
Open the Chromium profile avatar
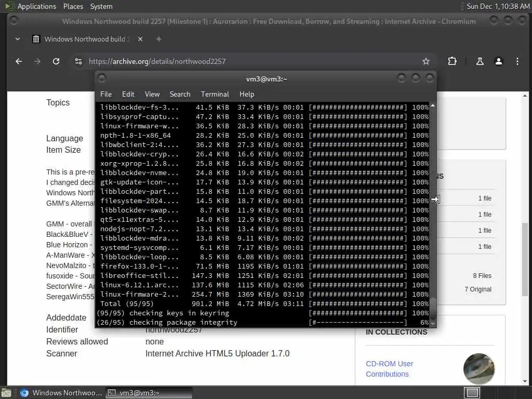(x=498, y=61)
